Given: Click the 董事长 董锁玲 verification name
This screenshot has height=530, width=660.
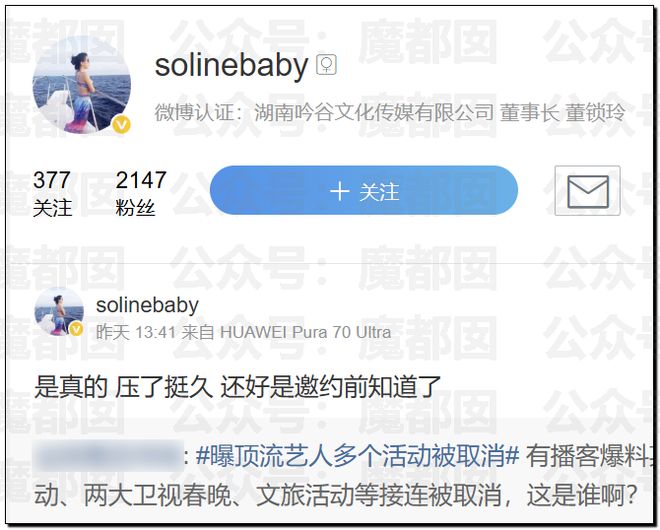Looking at the screenshot, I should pyautogui.click(x=563, y=112).
